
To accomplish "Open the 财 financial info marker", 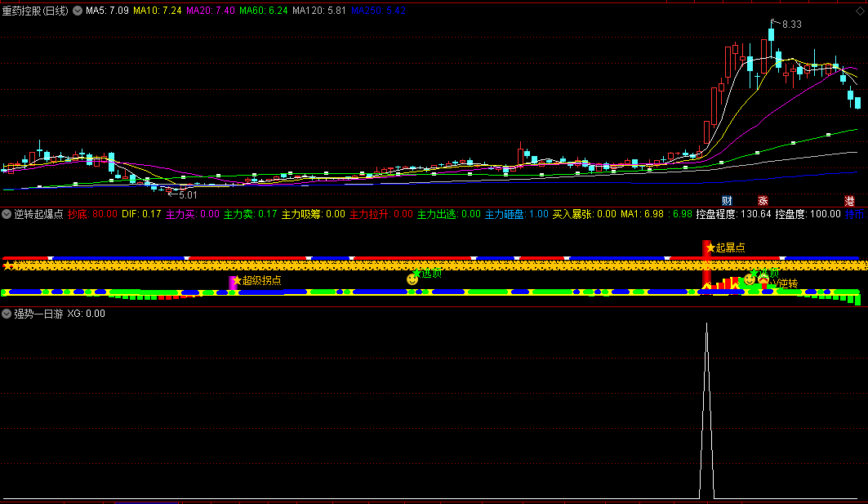I will pos(727,200).
